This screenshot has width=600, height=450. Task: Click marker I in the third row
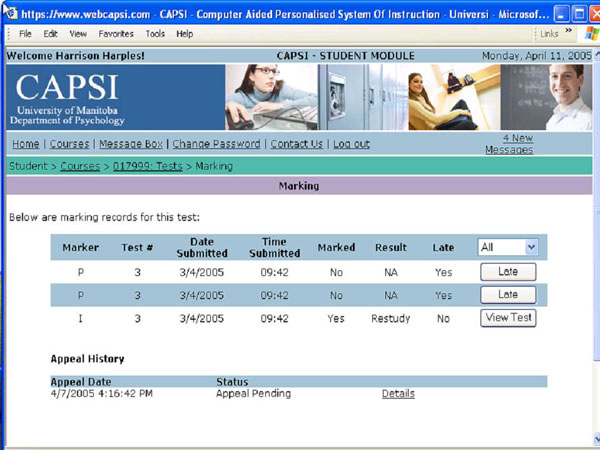coord(80,318)
